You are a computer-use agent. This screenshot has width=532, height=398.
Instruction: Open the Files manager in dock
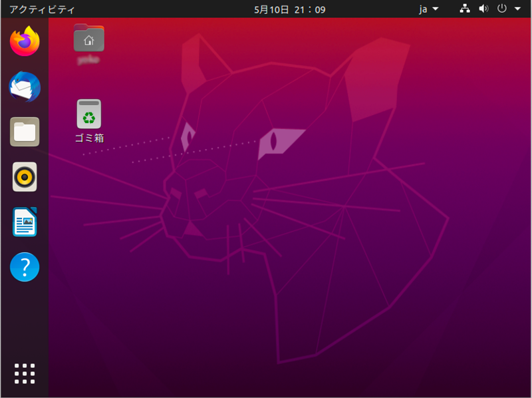click(x=25, y=132)
